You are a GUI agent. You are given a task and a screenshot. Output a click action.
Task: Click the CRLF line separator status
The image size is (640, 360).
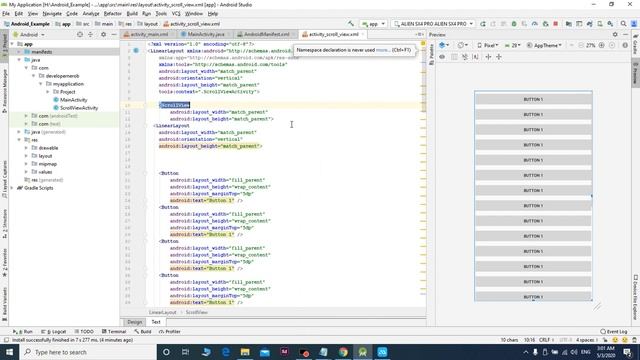(546, 340)
